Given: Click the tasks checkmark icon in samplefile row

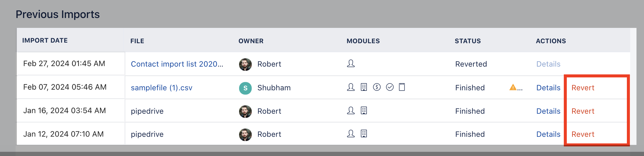Looking at the screenshot, I should (x=390, y=87).
